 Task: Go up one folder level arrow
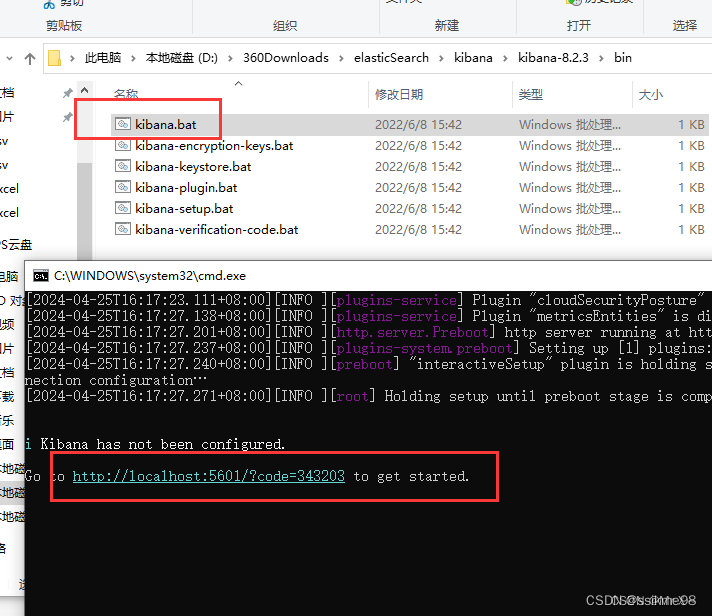point(30,58)
